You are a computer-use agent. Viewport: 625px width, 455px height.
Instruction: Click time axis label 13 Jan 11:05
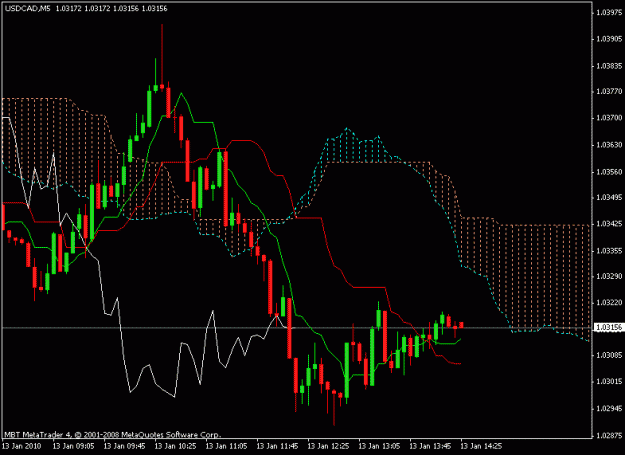pyautogui.click(x=226, y=446)
